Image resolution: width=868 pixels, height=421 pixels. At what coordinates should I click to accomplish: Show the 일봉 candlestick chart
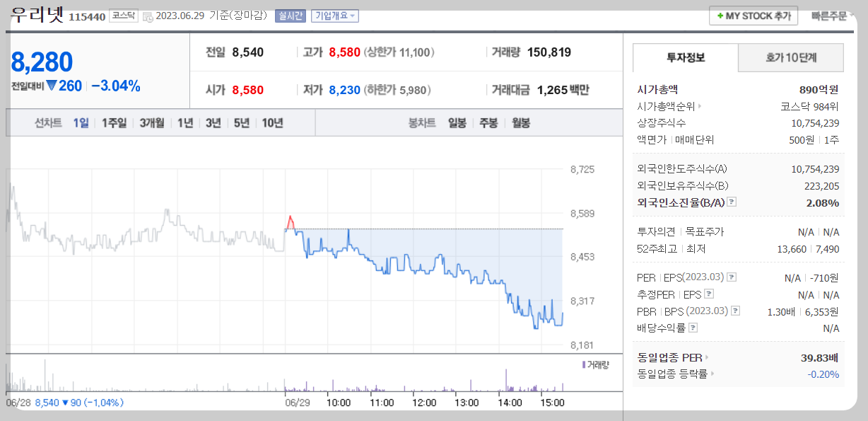point(457,122)
